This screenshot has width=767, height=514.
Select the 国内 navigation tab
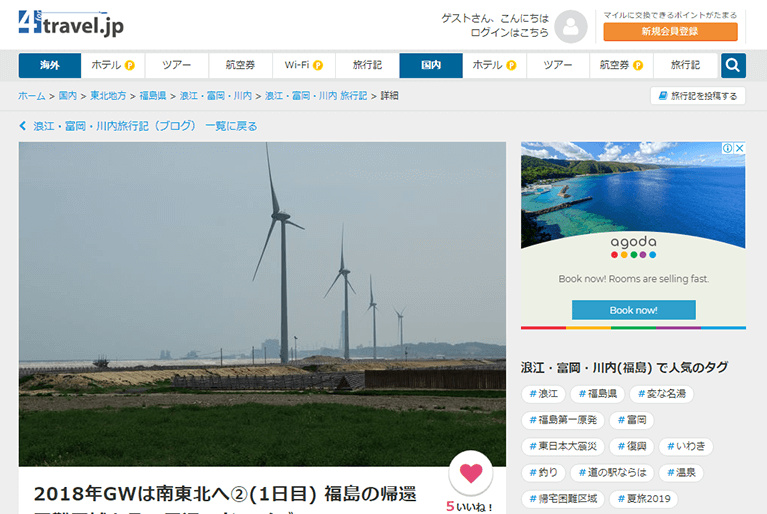pyautogui.click(x=430, y=65)
